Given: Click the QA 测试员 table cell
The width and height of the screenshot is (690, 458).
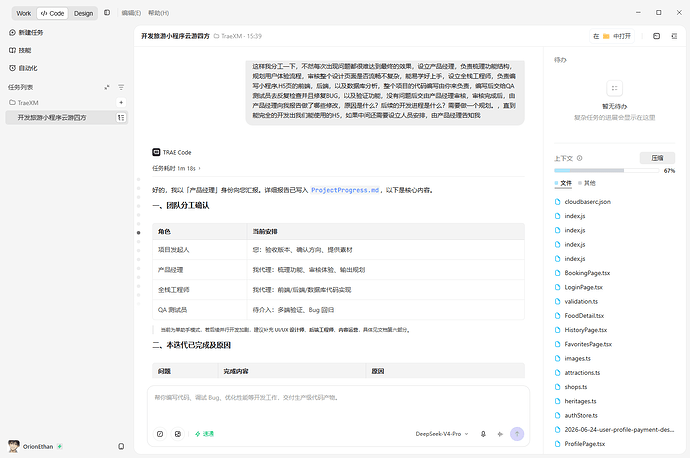Looking at the screenshot, I should 200,310.
